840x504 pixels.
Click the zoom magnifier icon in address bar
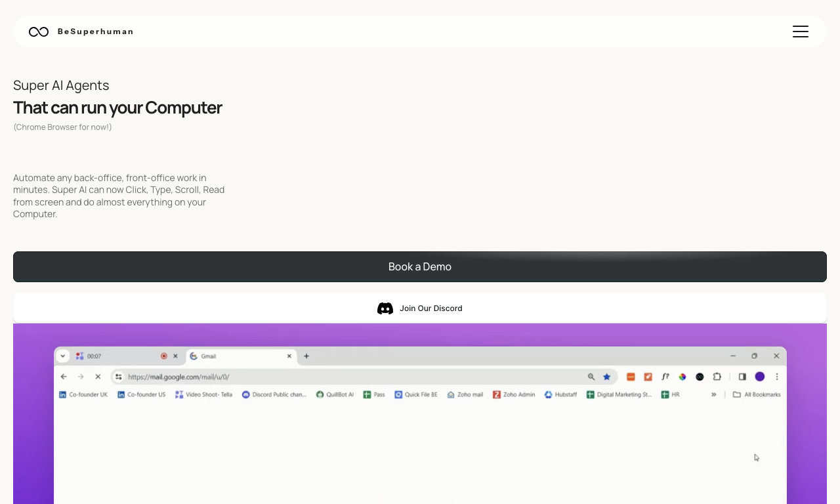[x=591, y=377]
